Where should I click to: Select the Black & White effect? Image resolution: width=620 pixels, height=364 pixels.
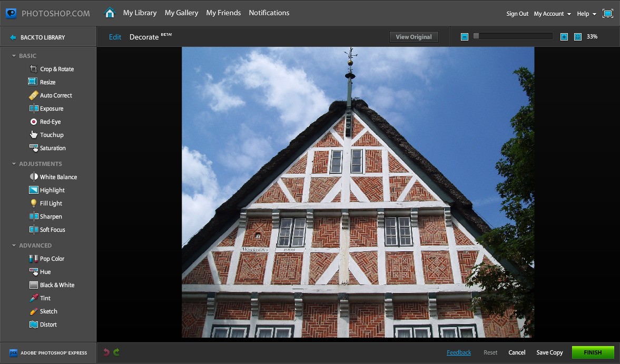point(56,284)
